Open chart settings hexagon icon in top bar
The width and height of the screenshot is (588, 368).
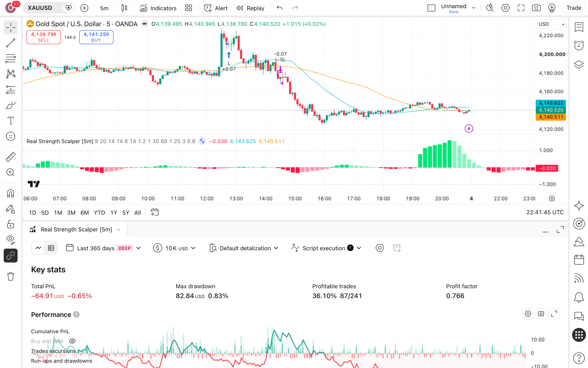tap(505, 8)
